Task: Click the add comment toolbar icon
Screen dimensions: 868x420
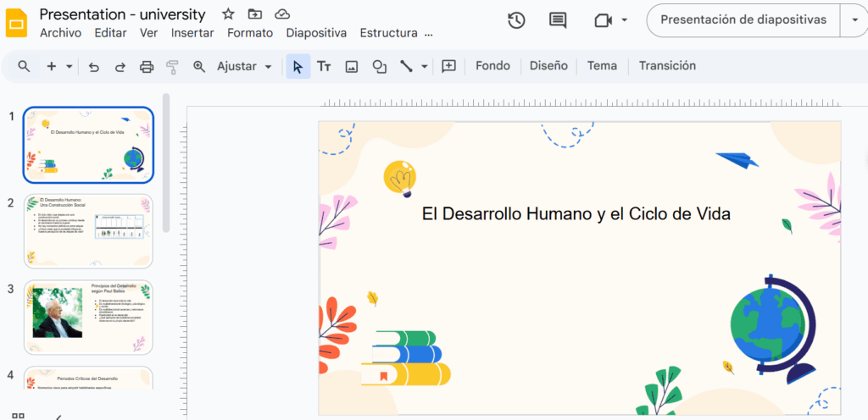Action: 449,66
